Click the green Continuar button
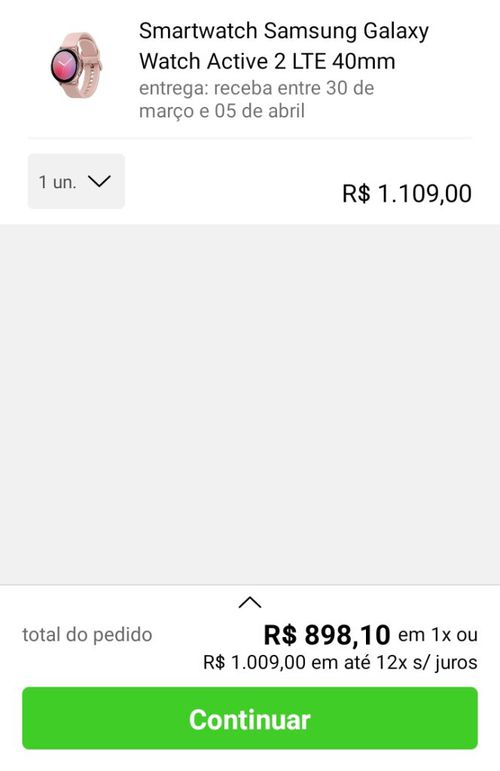This screenshot has width=500, height=771. 250,718
